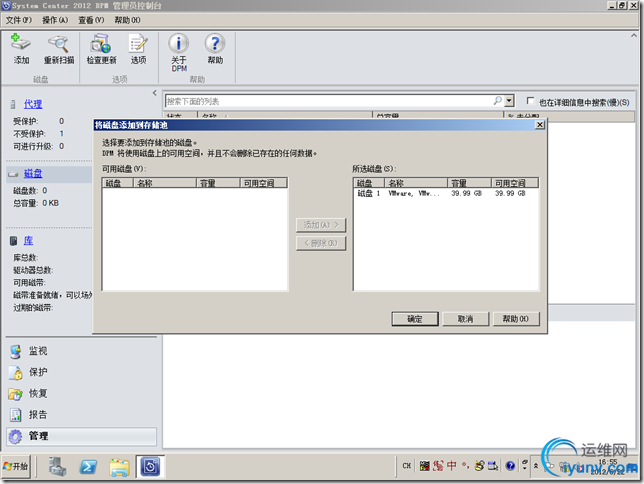Open the File (文件) menu
Screen dimensions: 644x484
click(18, 20)
